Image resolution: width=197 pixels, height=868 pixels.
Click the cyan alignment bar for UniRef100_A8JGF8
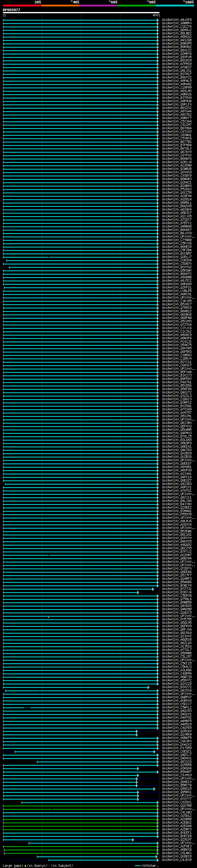pos(81,20)
